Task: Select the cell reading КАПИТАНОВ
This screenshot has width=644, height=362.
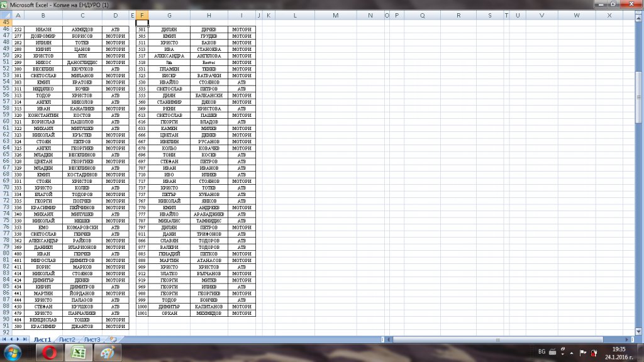Action: pos(209,307)
